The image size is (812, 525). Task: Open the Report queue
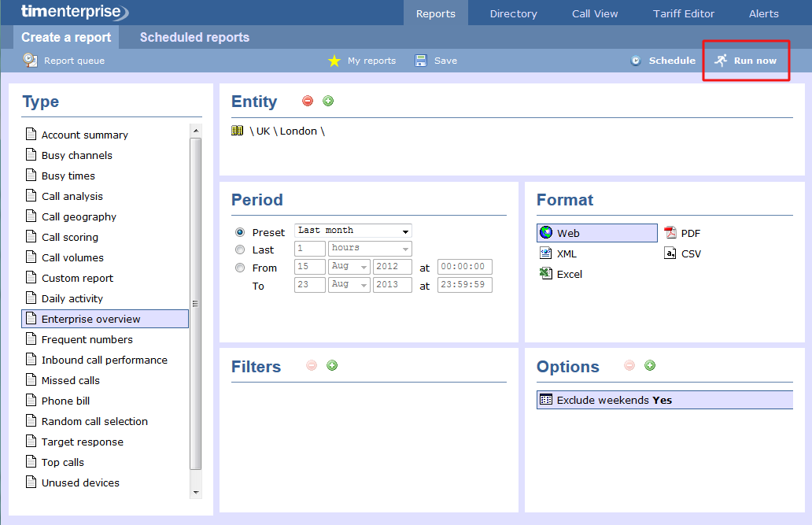(63, 60)
